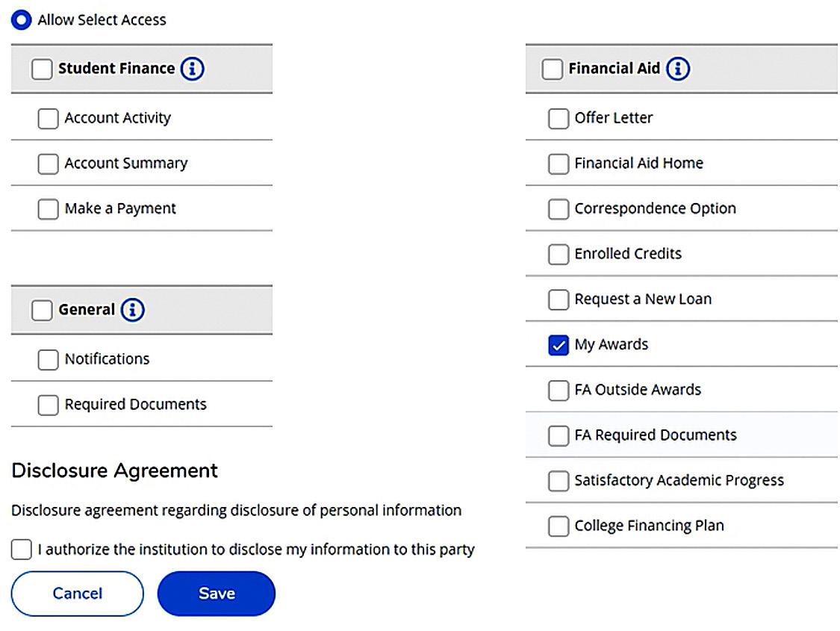Select the Allow Select Access radio button

22,20
